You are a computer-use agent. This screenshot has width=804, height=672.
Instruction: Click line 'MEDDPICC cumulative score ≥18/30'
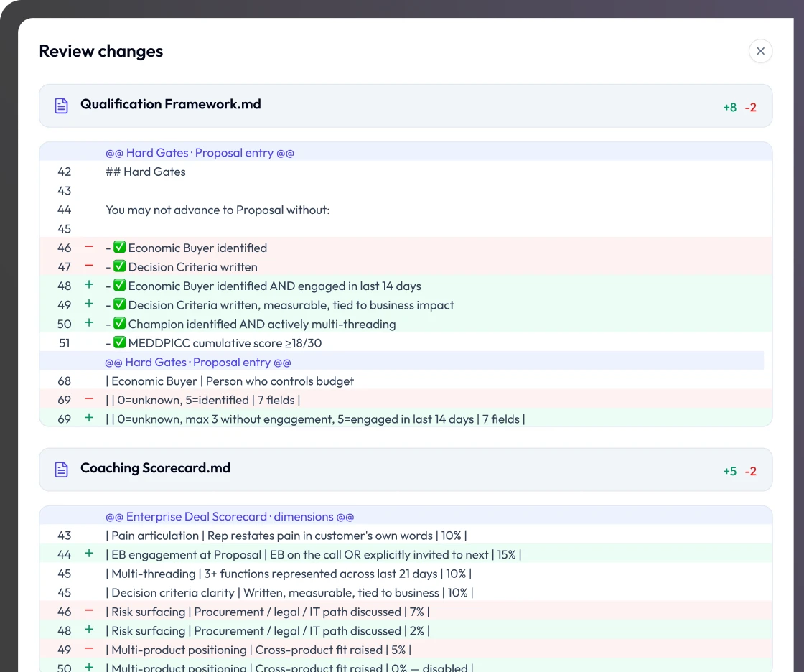click(406, 342)
